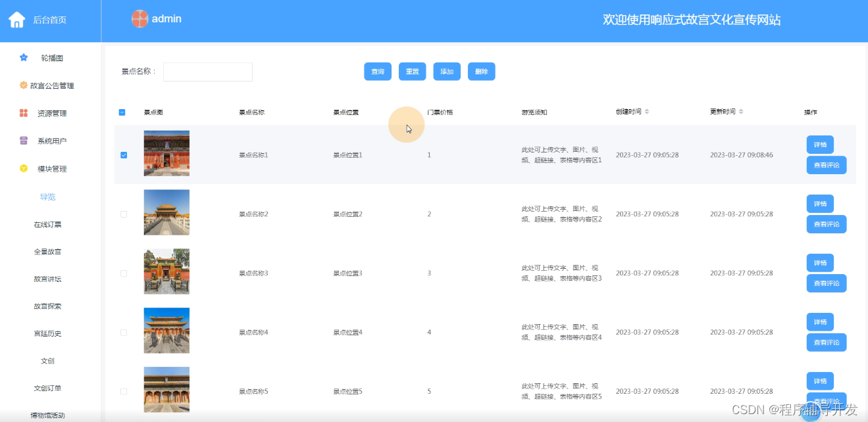Click 查看评论 for 景点名称2 row
The height and width of the screenshot is (422, 868).
click(x=827, y=224)
